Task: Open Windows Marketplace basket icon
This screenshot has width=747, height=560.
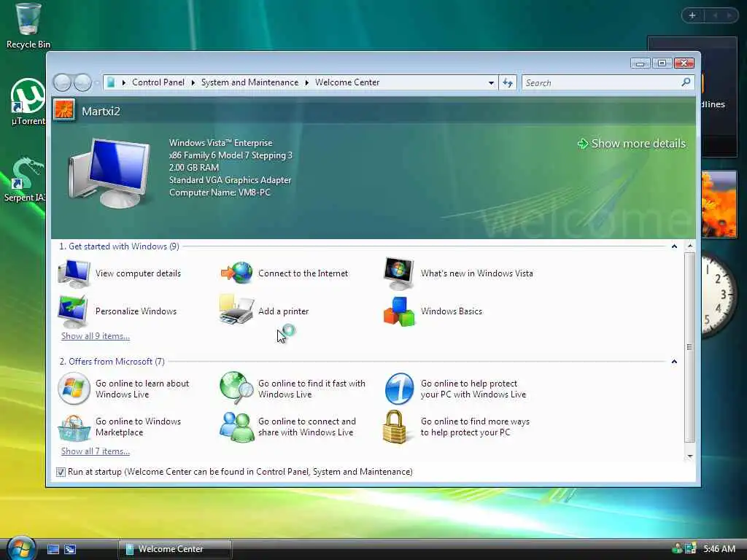Action: tap(74, 427)
